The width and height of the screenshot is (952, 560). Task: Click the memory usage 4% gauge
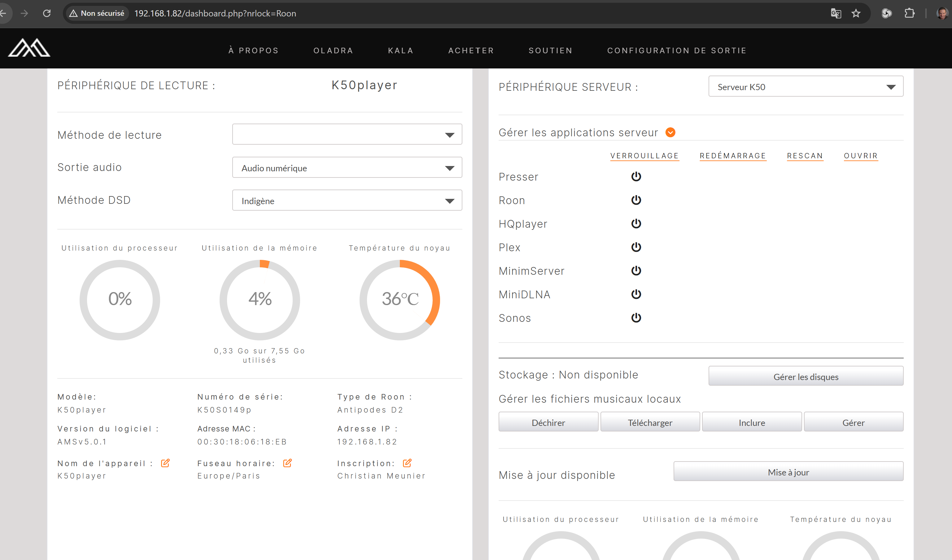point(260,300)
